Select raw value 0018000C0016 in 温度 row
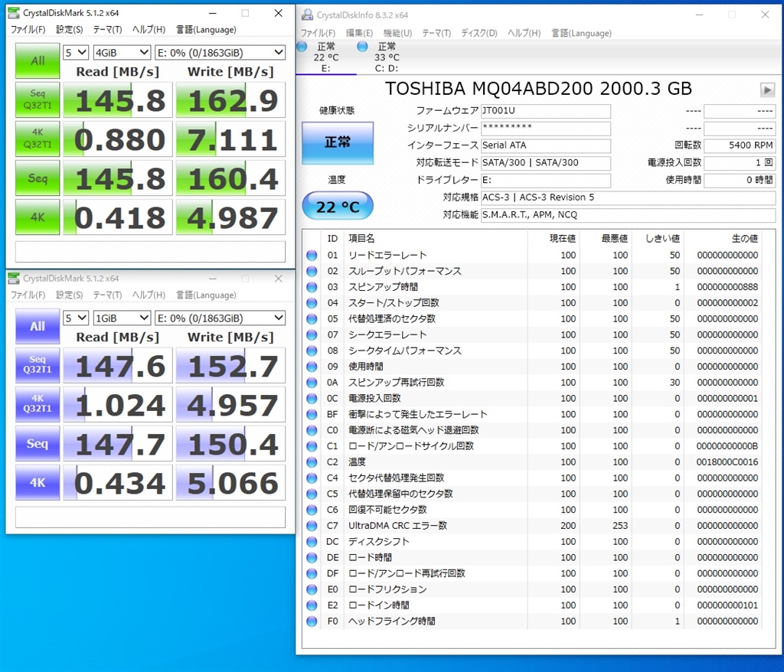The image size is (784, 672). point(727,462)
